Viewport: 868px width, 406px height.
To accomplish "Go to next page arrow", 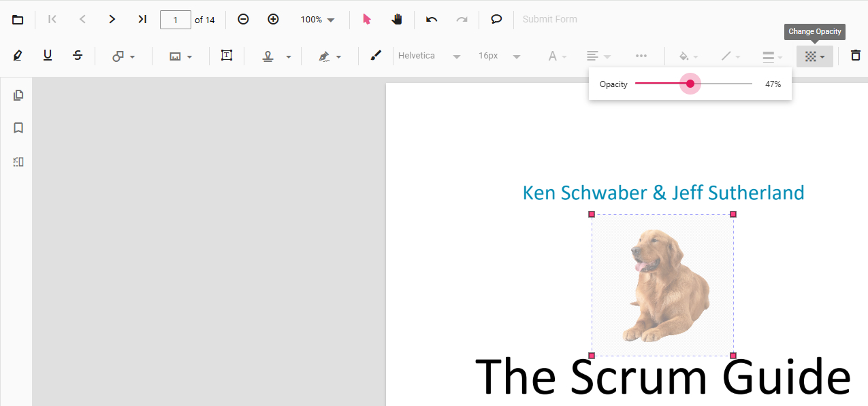I will coord(112,19).
